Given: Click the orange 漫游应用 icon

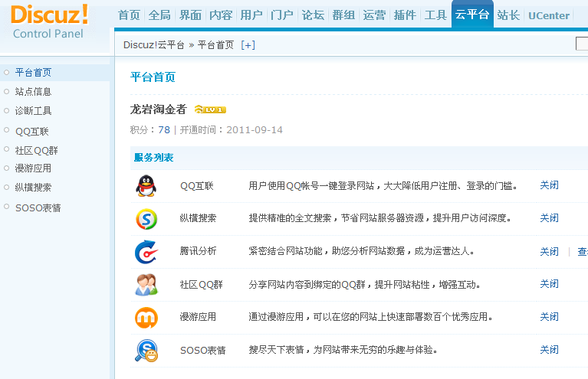Looking at the screenshot, I should pos(146,318).
